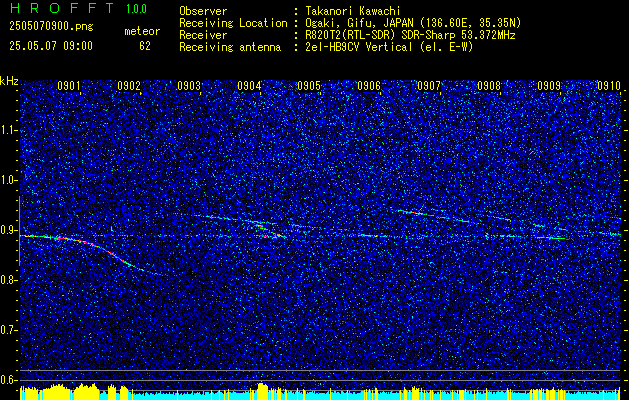Click the 0905 time marker

tap(308, 85)
